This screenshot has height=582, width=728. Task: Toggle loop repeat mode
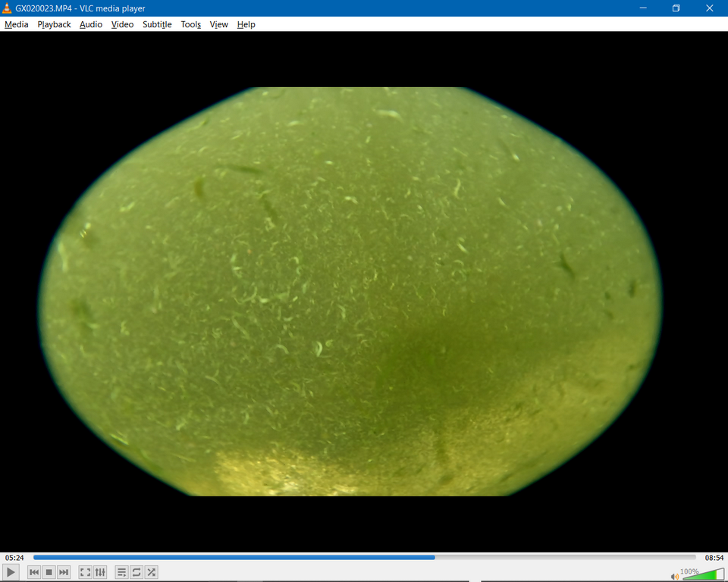point(136,572)
